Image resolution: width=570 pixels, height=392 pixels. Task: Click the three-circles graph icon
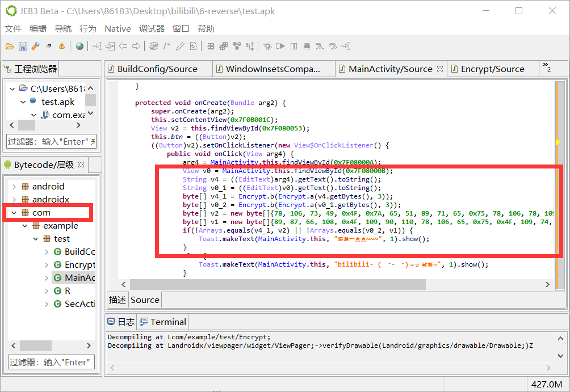(x=237, y=46)
